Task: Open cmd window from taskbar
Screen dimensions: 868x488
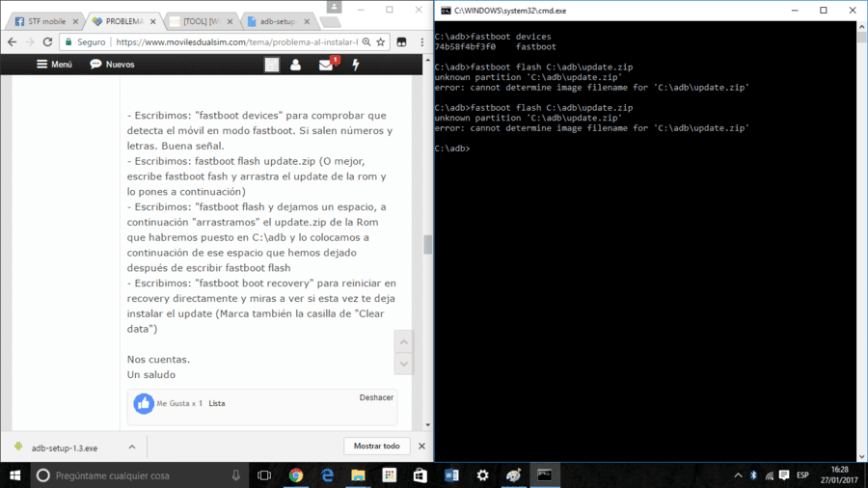Action: coord(545,475)
